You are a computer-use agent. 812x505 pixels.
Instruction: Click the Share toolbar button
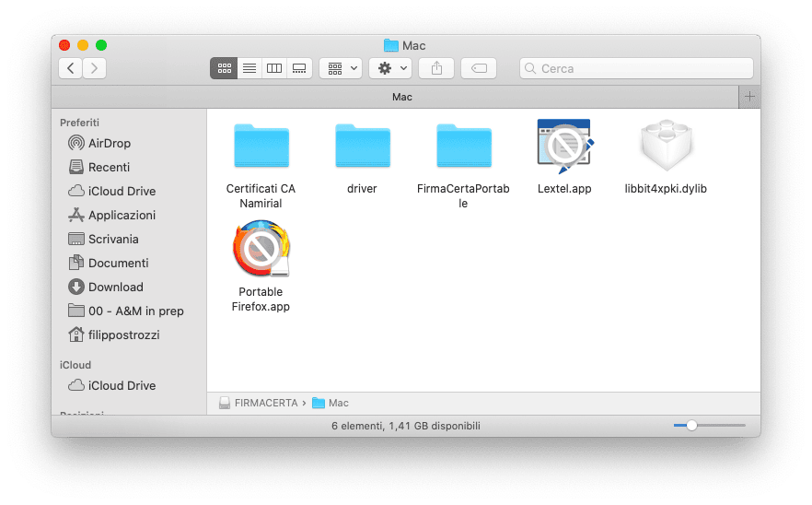[x=436, y=68]
